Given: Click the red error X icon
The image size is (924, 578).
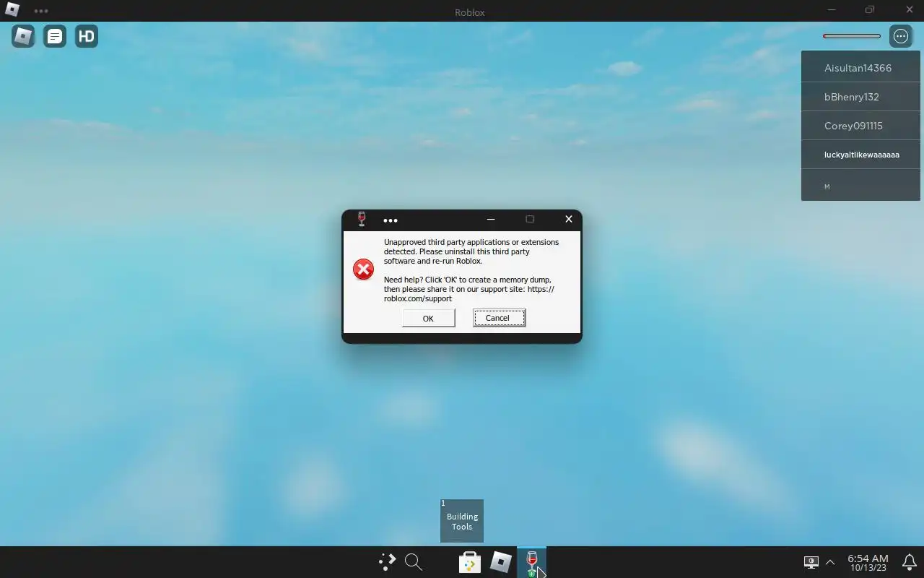Looking at the screenshot, I should click(x=363, y=269).
